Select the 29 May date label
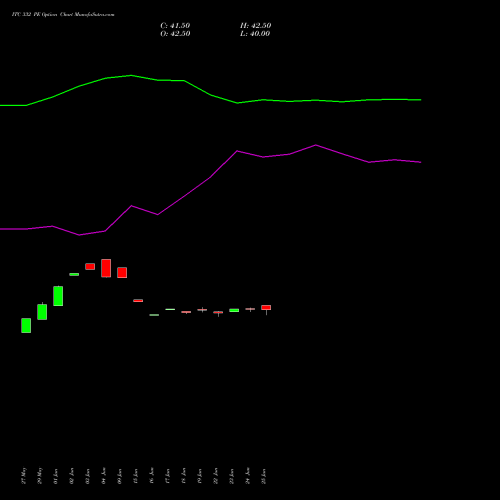 pos(40,476)
